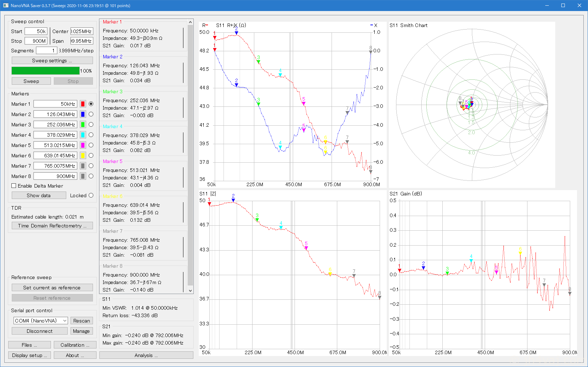Open the COM4 (NanoVNA) serial port dropdown
The height and width of the screenshot is (367, 588).
tap(41, 321)
